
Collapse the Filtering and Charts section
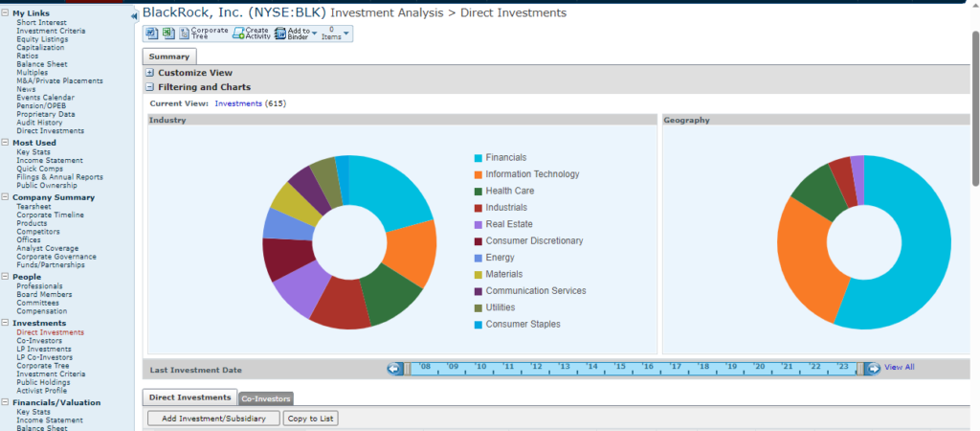pyautogui.click(x=150, y=87)
